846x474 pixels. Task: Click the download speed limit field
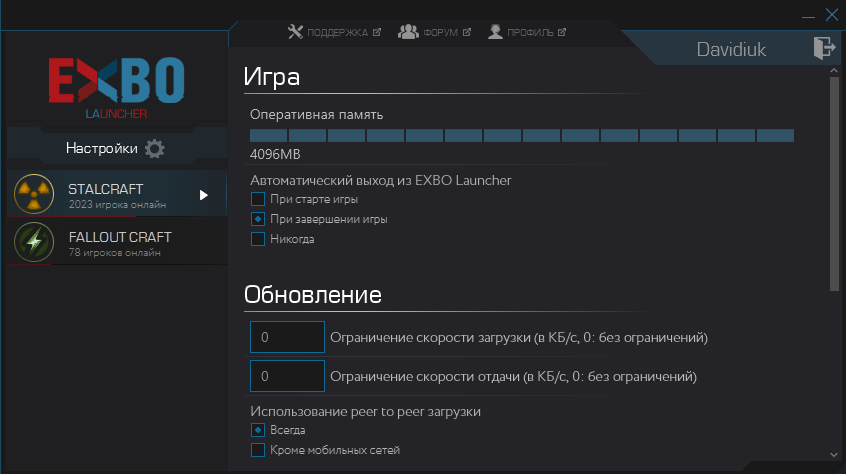(x=287, y=337)
